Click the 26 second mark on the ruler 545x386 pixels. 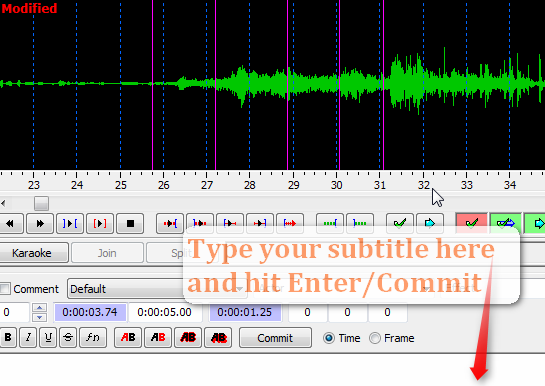coord(164,185)
